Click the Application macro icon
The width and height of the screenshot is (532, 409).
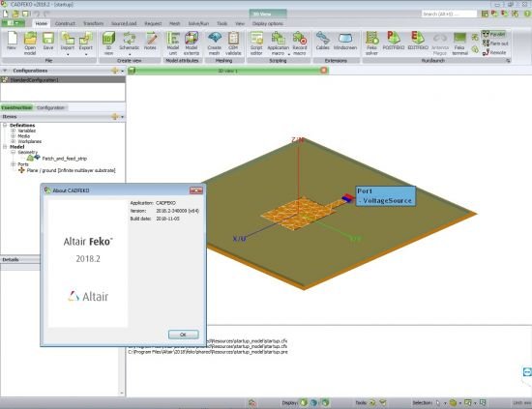tap(279, 44)
